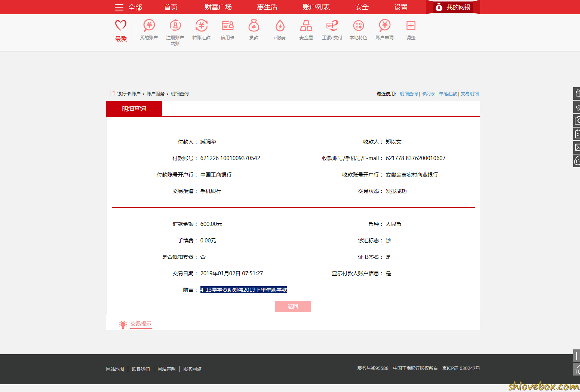Image resolution: width=580 pixels, height=392 pixels.
Task: Click 京ICP证 030247号 in footer
Action: click(461, 368)
